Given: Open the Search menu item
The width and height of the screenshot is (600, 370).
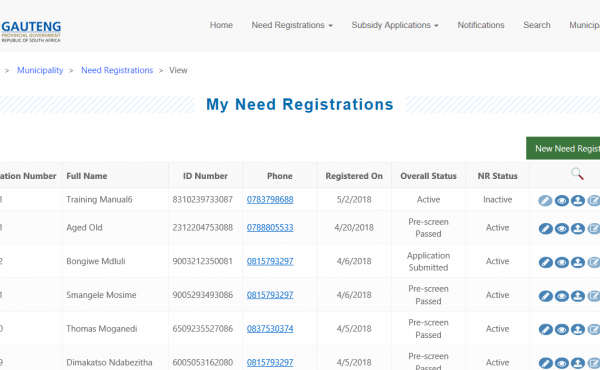Looking at the screenshot, I should coord(537,25).
